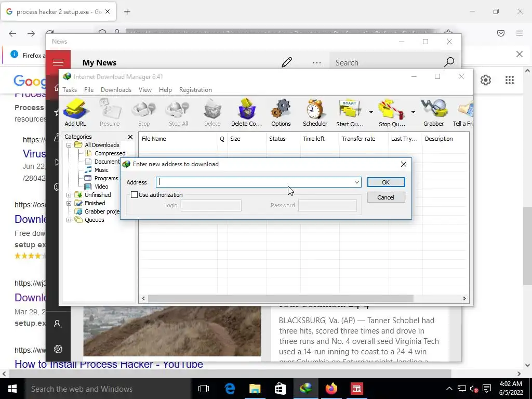Viewport: 532px width, 399px height.
Task: Select the Grabber projects tree item
Action: point(102,212)
